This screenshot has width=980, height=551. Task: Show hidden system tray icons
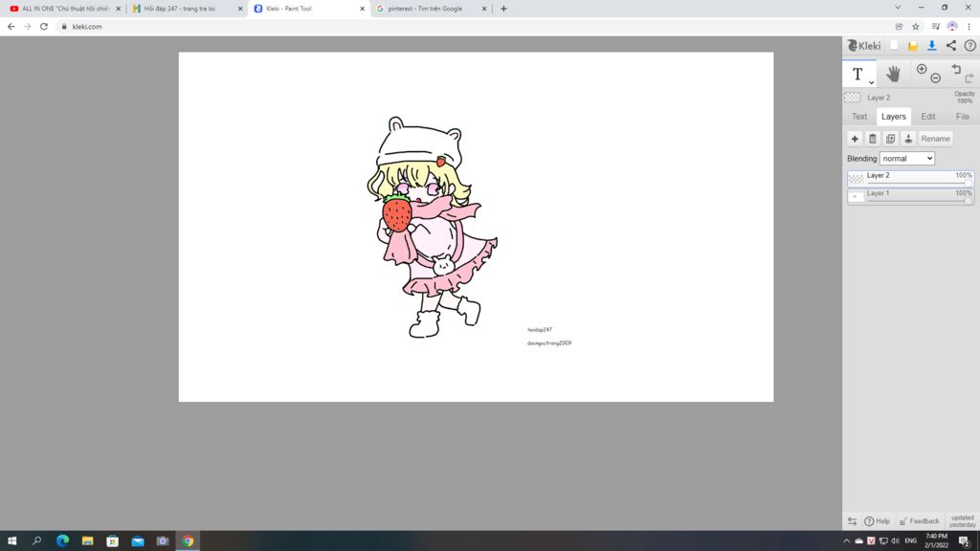(x=846, y=541)
